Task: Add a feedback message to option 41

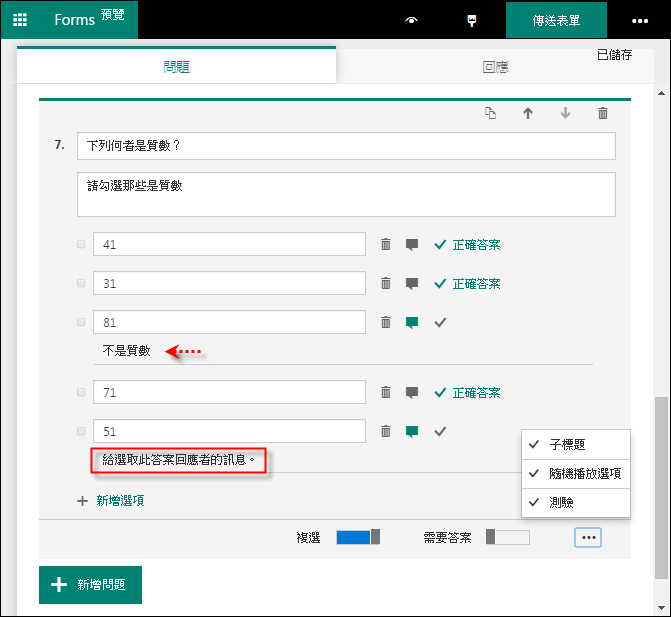Action: coord(412,245)
